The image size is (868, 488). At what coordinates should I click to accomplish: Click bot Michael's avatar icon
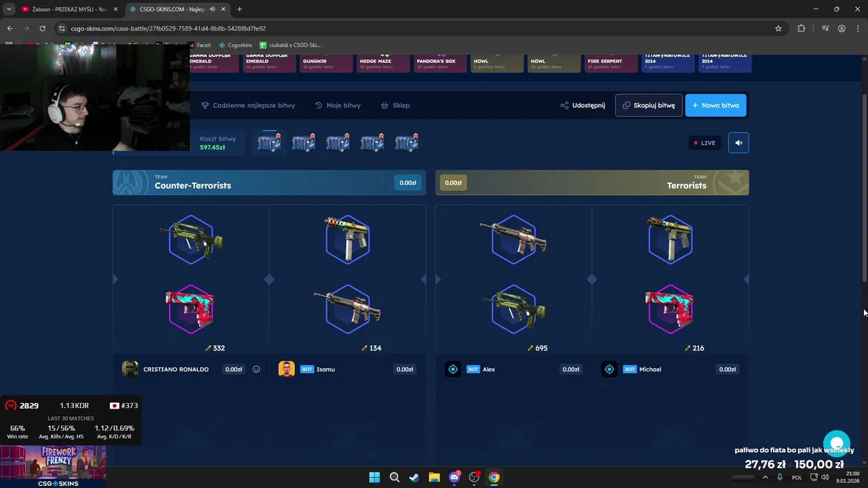coord(609,369)
